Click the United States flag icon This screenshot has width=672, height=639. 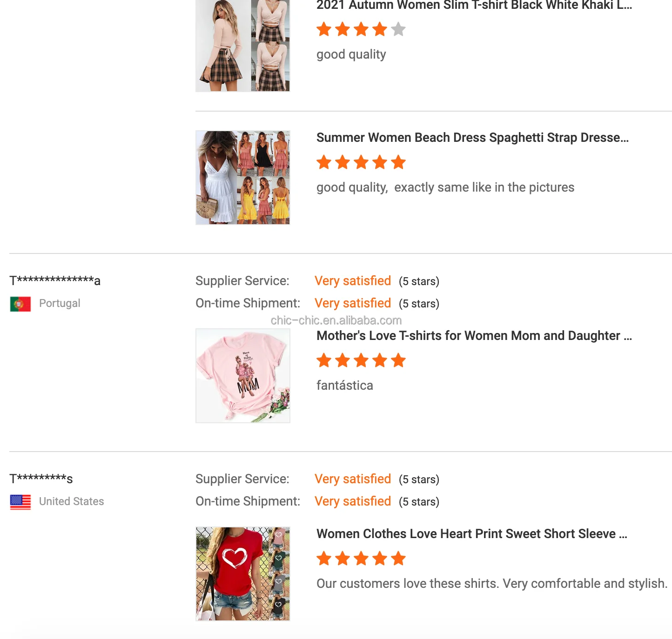(x=20, y=502)
